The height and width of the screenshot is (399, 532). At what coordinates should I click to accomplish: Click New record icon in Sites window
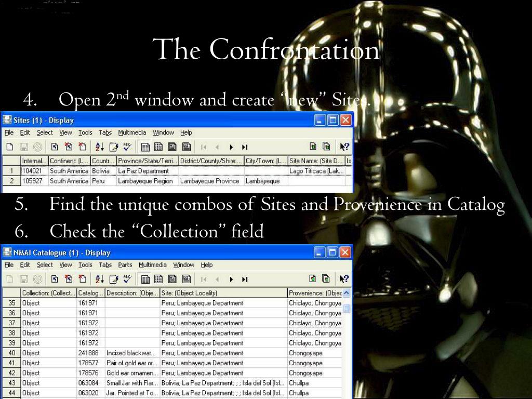[10, 147]
